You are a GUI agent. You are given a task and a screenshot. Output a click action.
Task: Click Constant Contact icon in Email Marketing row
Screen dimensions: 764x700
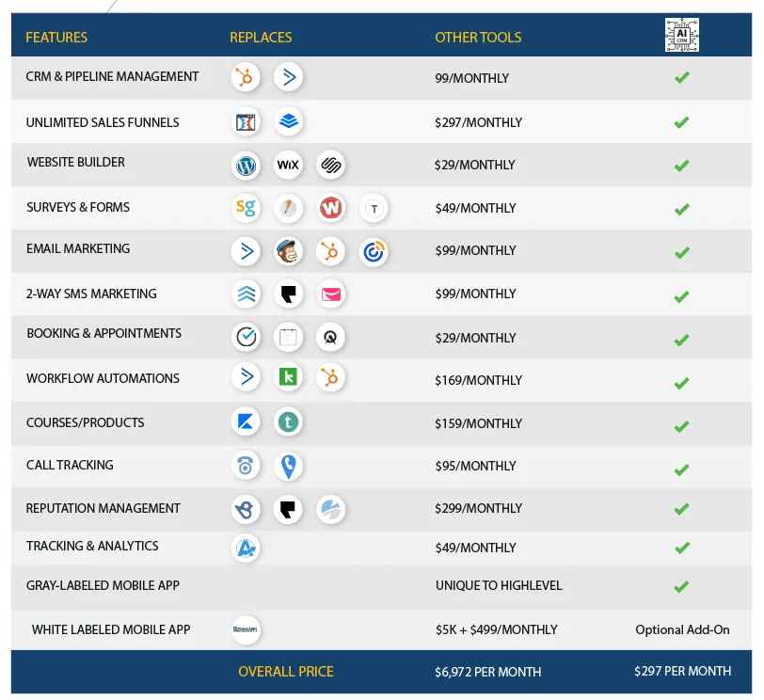(374, 252)
